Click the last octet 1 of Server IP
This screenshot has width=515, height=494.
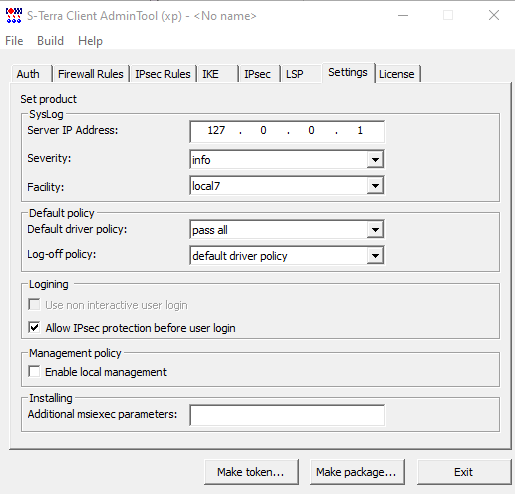(x=360, y=130)
